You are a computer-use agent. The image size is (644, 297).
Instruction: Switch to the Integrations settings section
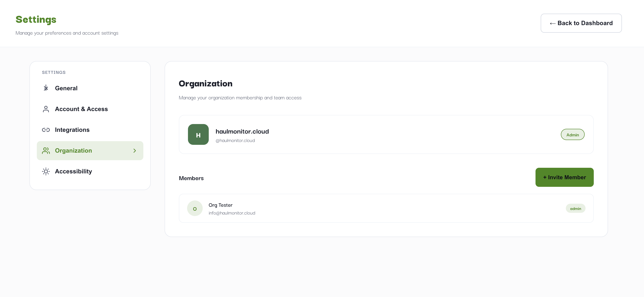click(72, 130)
